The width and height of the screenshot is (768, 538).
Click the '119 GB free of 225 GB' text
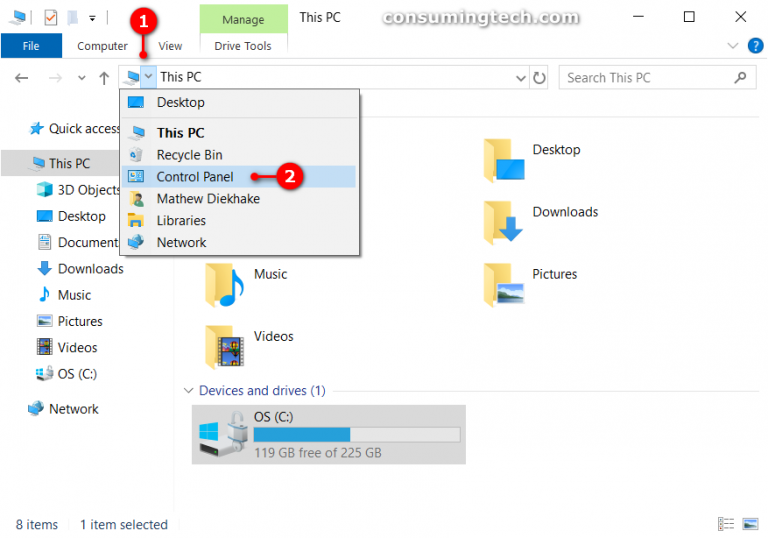pos(317,453)
